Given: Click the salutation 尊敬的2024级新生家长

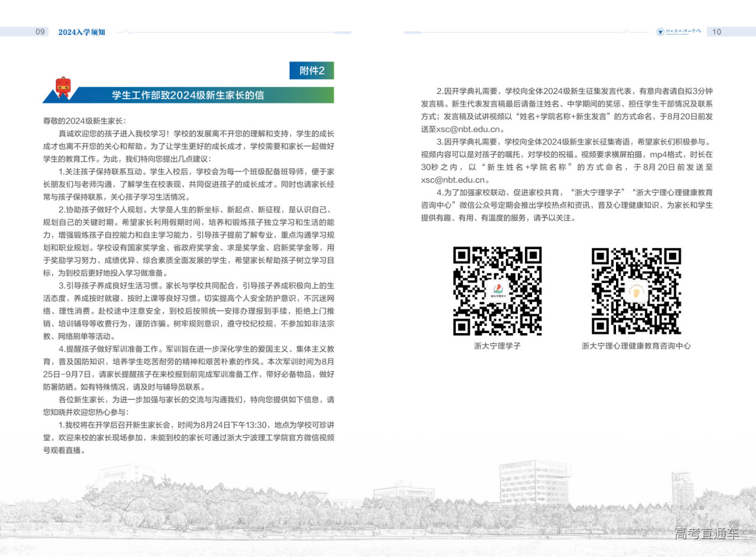Looking at the screenshot, I should [84, 121].
